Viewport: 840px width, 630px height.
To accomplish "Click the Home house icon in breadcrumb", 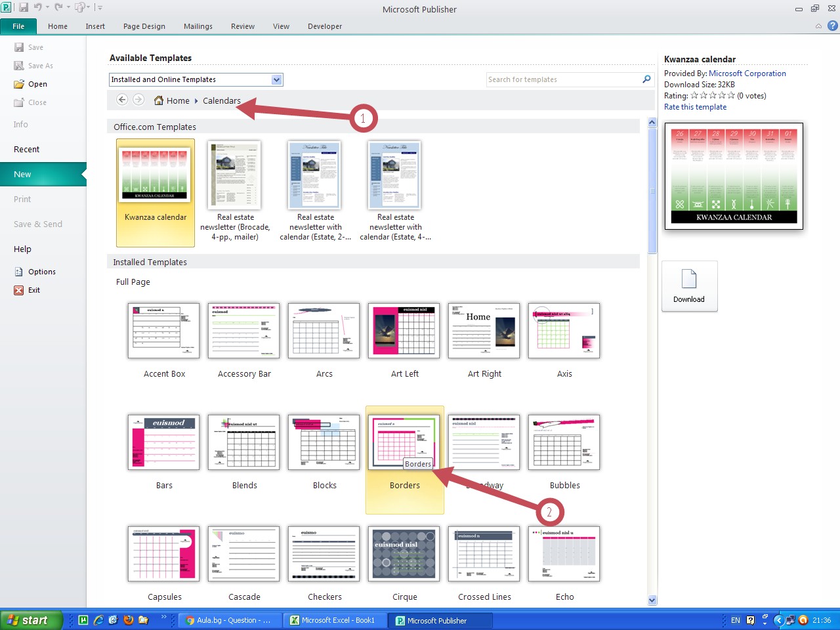I will (x=159, y=100).
